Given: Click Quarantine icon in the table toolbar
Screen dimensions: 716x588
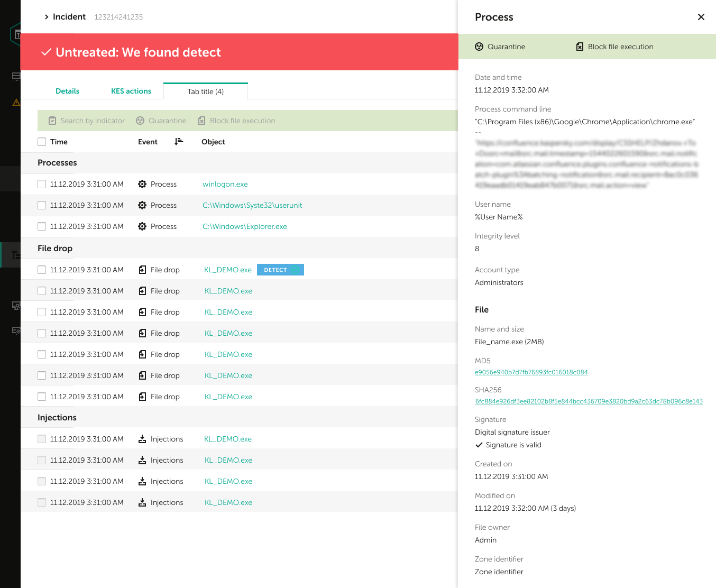Looking at the screenshot, I should [140, 121].
